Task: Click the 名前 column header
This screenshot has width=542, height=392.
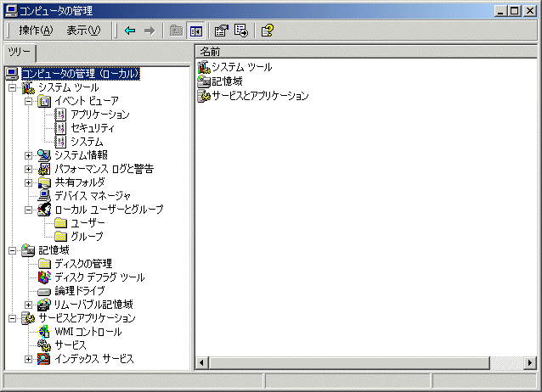Action: (365, 52)
